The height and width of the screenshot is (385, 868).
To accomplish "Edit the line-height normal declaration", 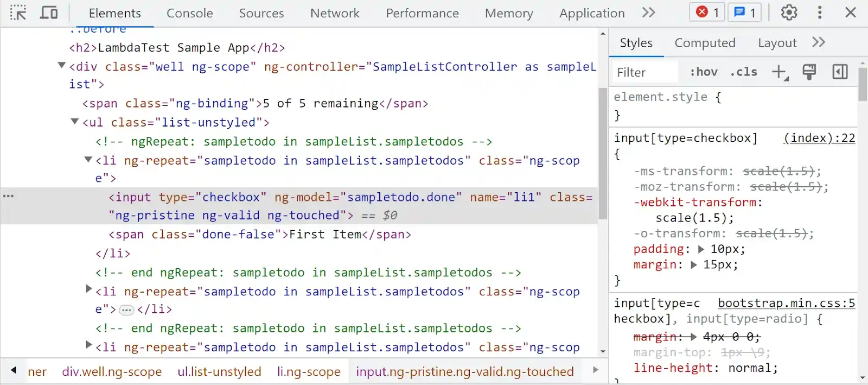I will [705, 368].
